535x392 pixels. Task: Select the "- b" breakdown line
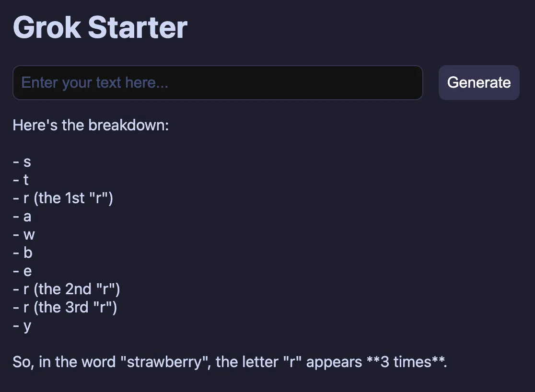click(23, 253)
